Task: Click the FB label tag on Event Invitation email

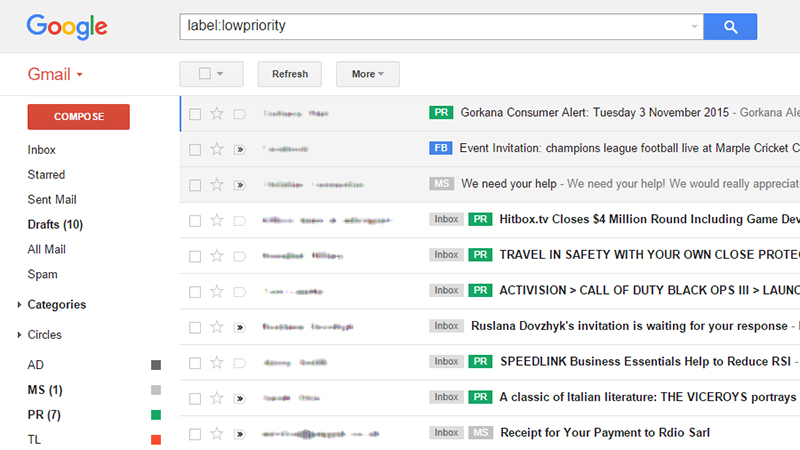Action: 441,148
